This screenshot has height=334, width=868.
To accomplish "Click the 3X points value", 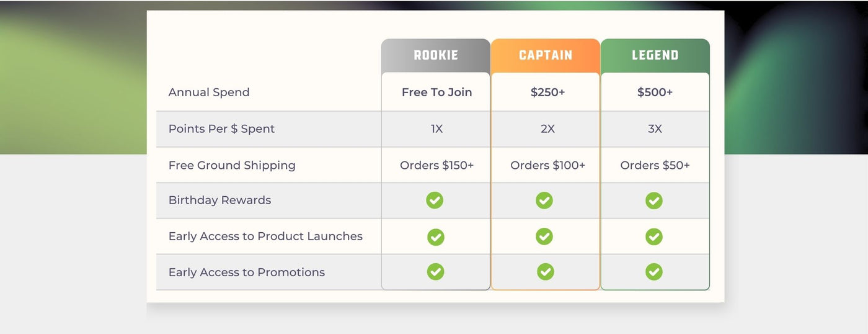I will click(x=655, y=129).
